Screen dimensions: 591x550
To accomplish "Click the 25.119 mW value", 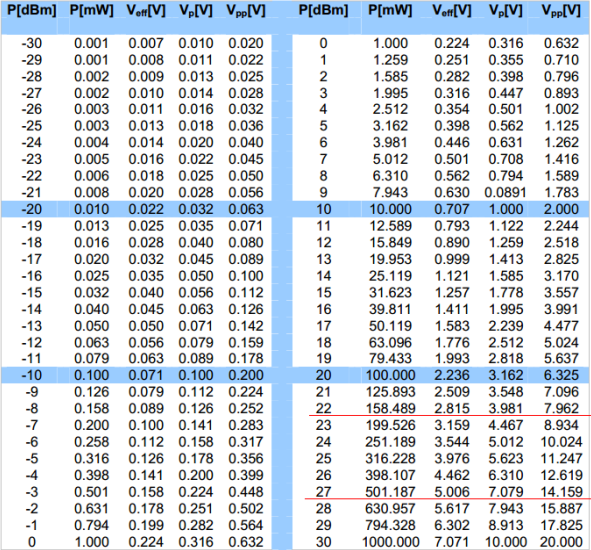I will (390, 276).
